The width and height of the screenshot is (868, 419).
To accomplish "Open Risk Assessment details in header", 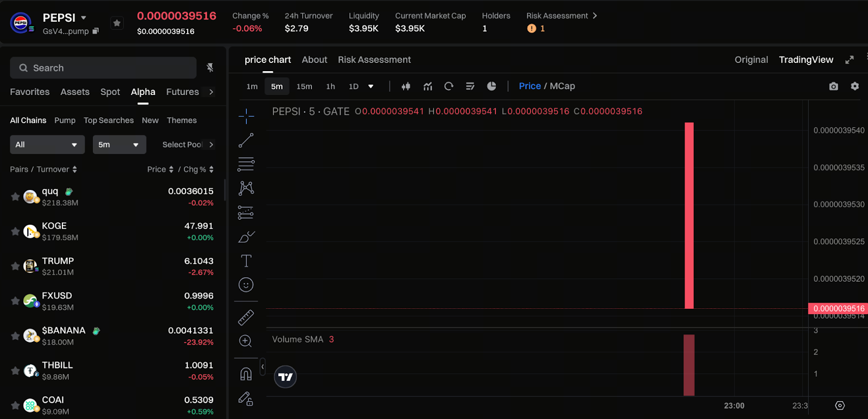I will pos(561,16).
